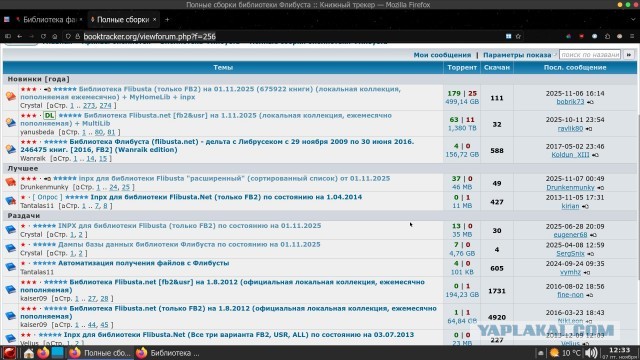The image size is (640, 360).
Task: Open user profile link SergSnix
Action: point(570,253)
